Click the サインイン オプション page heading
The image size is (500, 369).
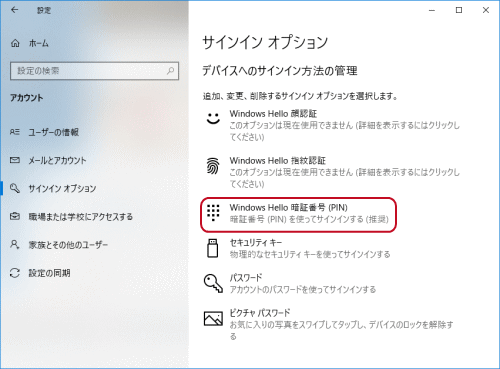(x=265, y=43)
